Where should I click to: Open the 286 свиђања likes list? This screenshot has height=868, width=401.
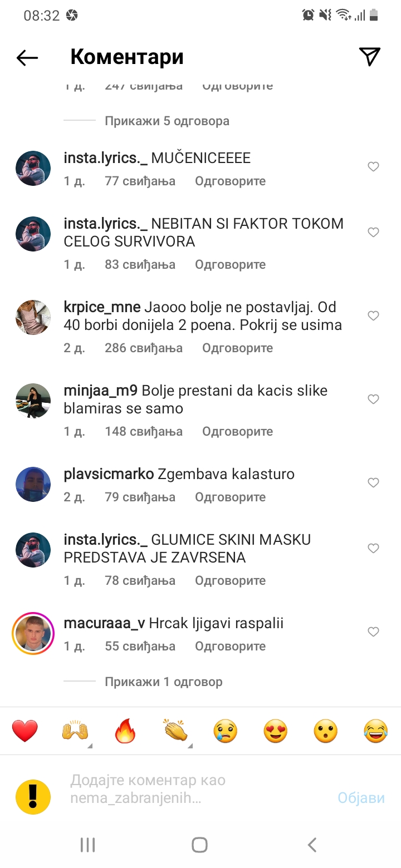tap(144, 348)
